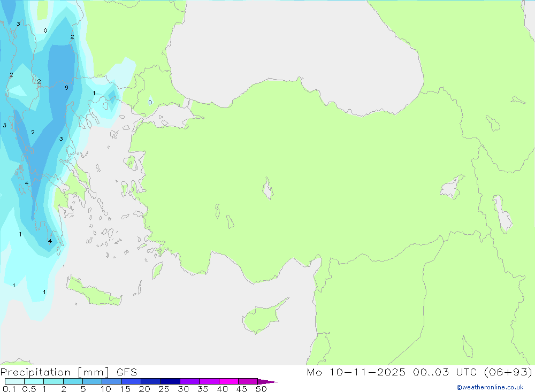
Task: Select the 45–50 mm legend color swatch
Action: [248, 381]
